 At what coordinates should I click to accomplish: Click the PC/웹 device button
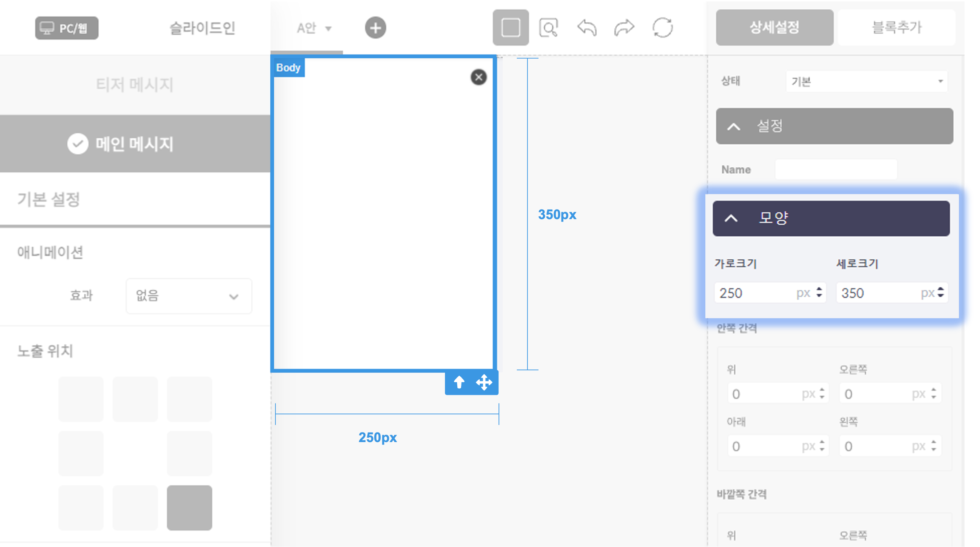click(67, 28)
